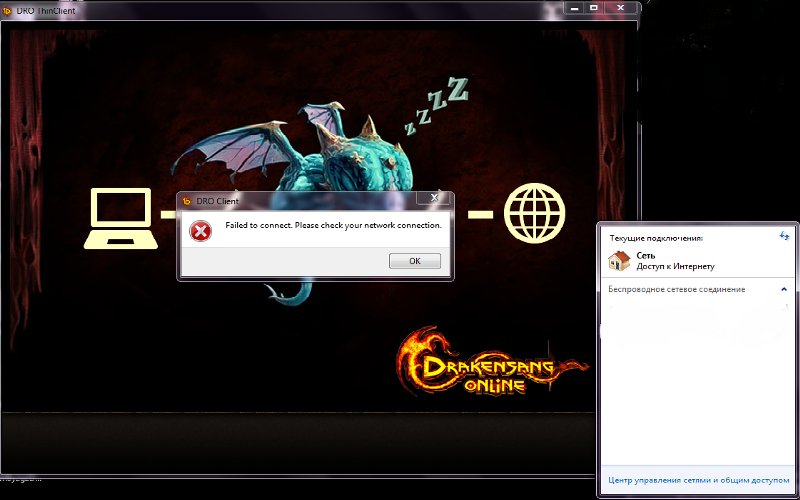Viewport: 800px width, 500px height.
Task: Close the DRO Client error dialog
Action: tap(436, 200)
